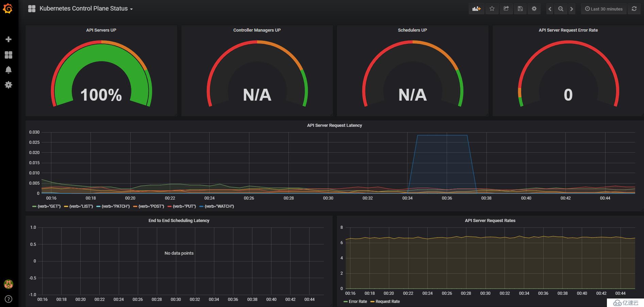Shift time range forward arrow

coord(572,9)
